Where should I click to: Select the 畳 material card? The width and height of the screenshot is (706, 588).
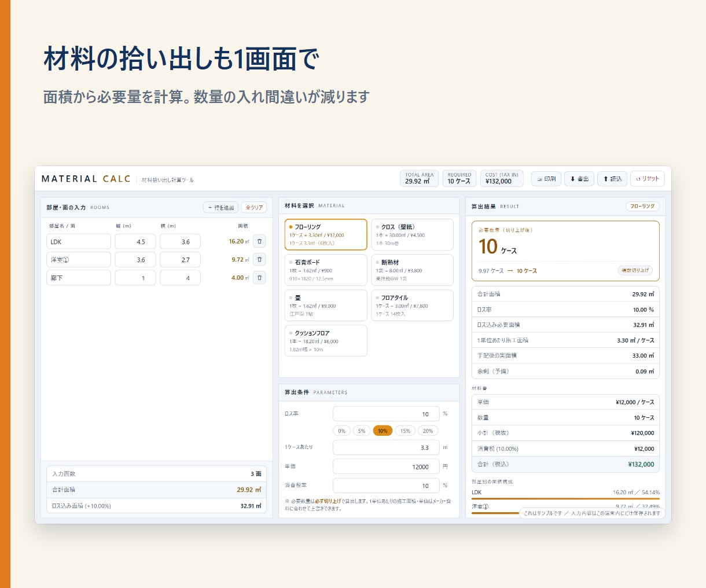click(x=326, y=305)
